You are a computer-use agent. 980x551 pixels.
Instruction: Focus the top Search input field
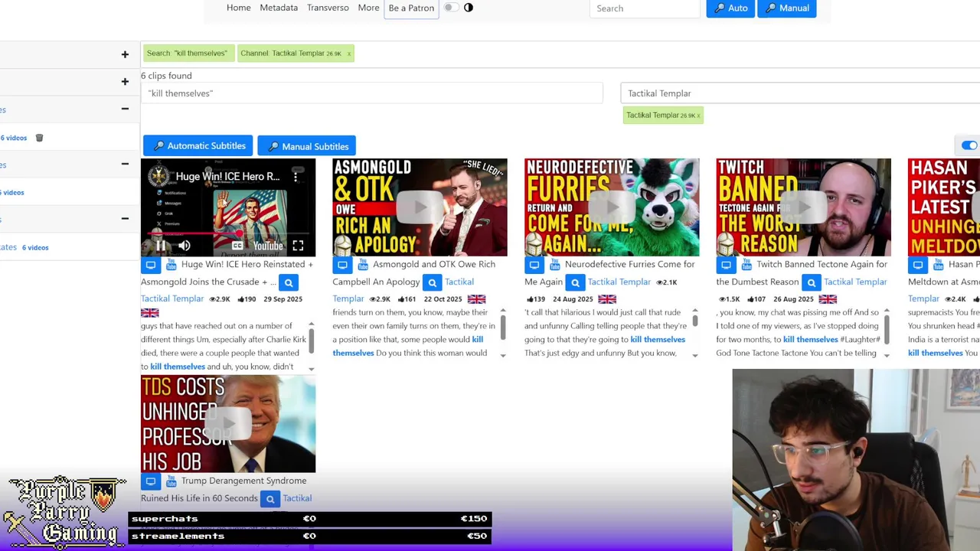(645, 8)
